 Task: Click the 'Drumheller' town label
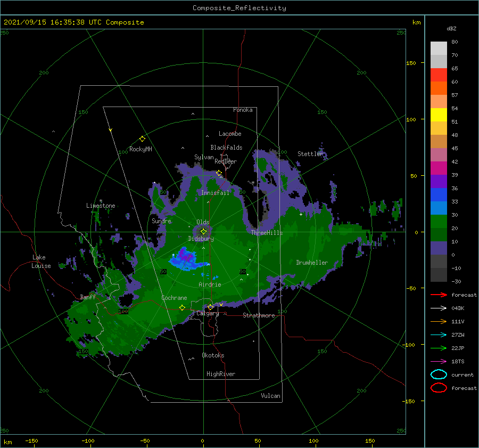coord(312,263)
